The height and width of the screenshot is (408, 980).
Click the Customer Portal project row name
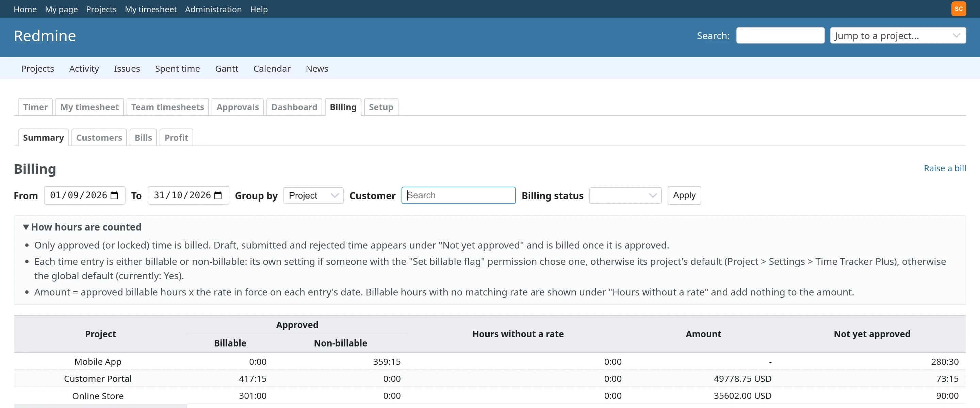coord(98,379)
